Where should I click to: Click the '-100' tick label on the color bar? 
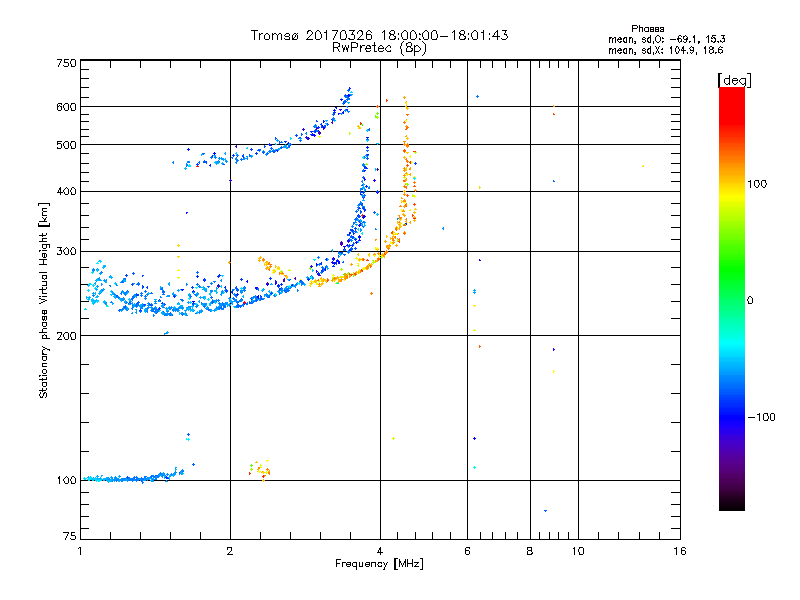[761, 417]
